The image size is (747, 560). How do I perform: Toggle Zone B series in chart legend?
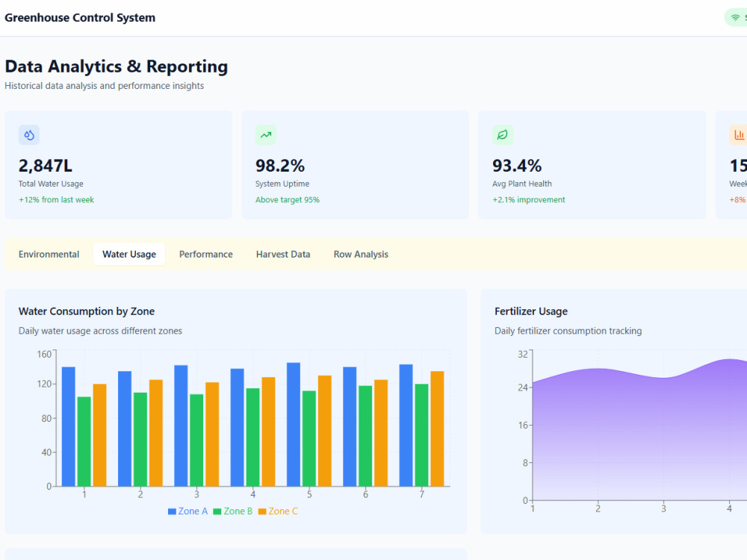[232, 511]
